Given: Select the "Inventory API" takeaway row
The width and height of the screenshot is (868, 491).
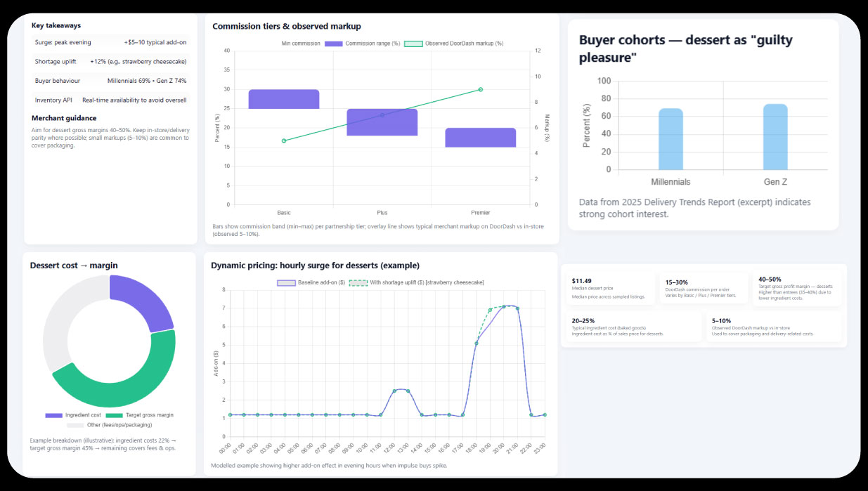Looking at the screenshot, I should 110,100.
